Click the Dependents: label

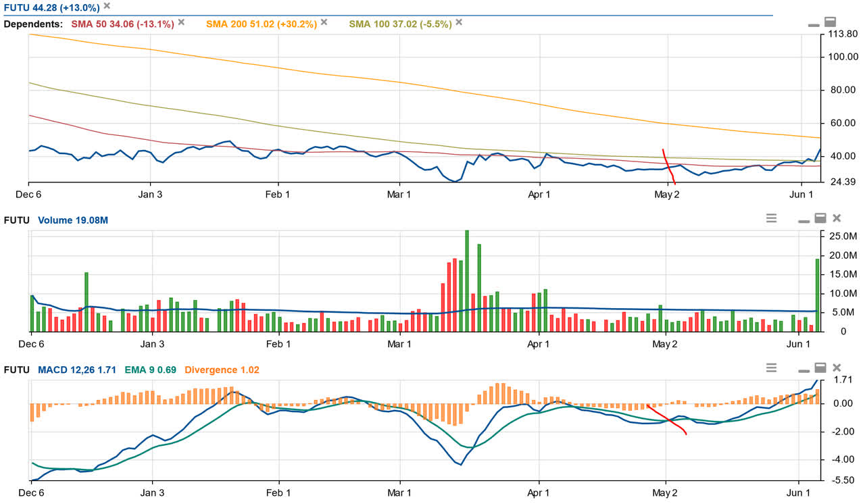pos(34,24)
